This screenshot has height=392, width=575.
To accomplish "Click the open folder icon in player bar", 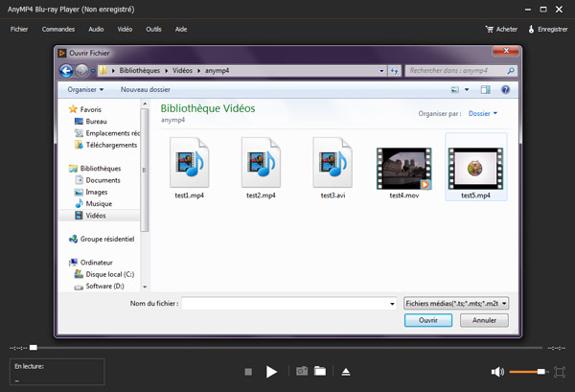I will 320,371.
